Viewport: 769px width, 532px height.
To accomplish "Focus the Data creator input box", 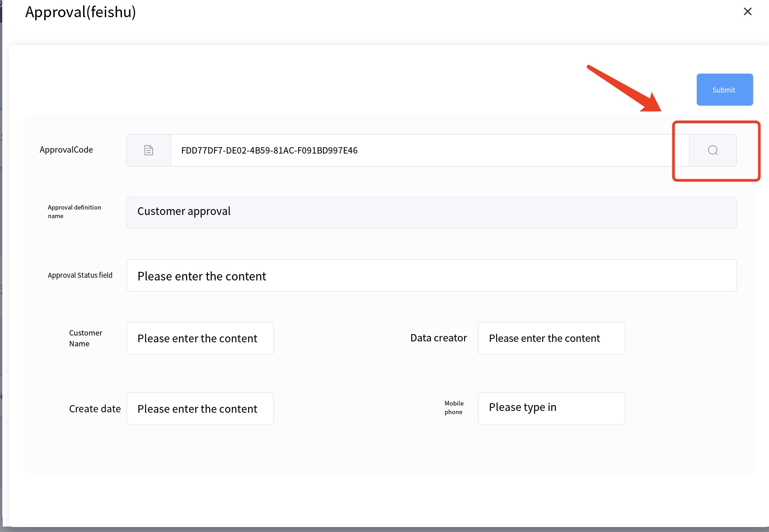I will (551, 338).
